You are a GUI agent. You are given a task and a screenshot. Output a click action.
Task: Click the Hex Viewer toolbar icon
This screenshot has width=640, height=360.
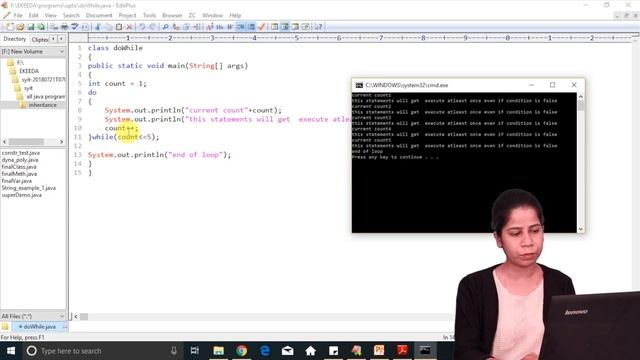[220, 27]
